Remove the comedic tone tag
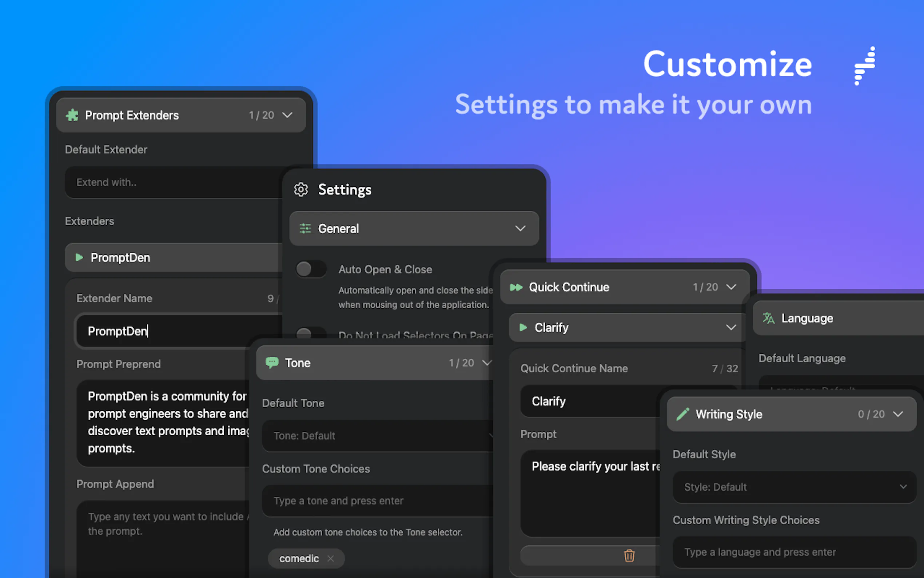 331,558
